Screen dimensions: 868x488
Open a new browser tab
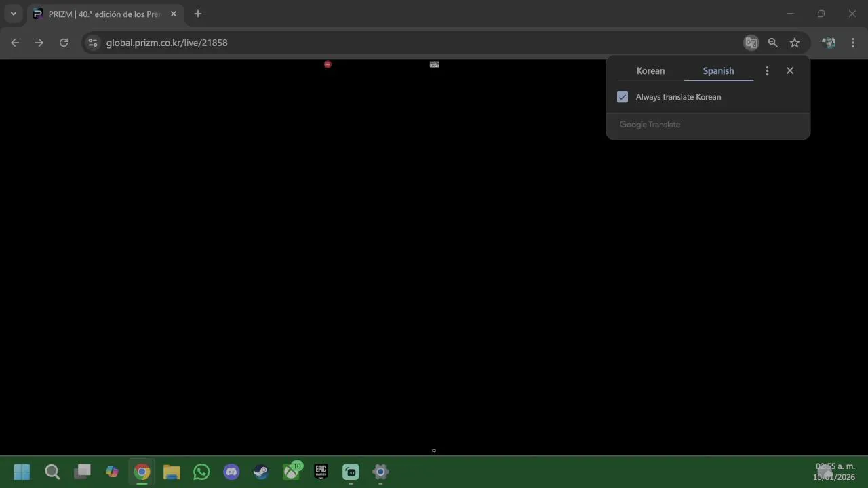click(x=198, y=14)
